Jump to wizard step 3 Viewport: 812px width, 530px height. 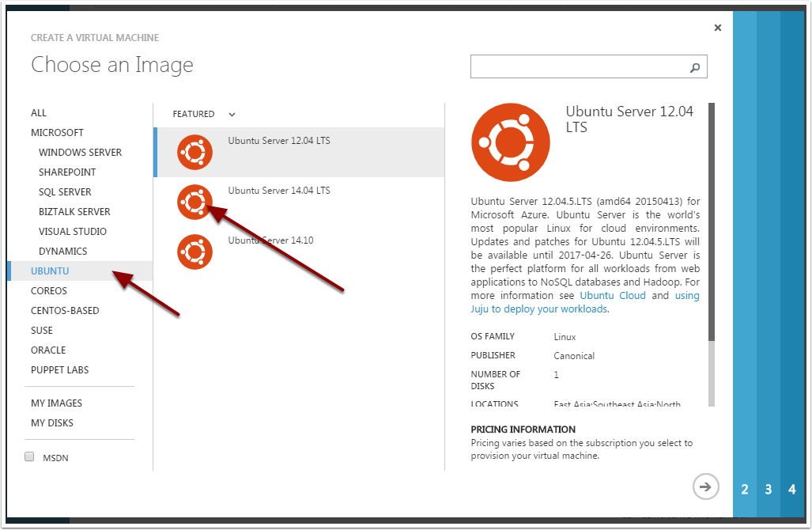click(768, 490)
